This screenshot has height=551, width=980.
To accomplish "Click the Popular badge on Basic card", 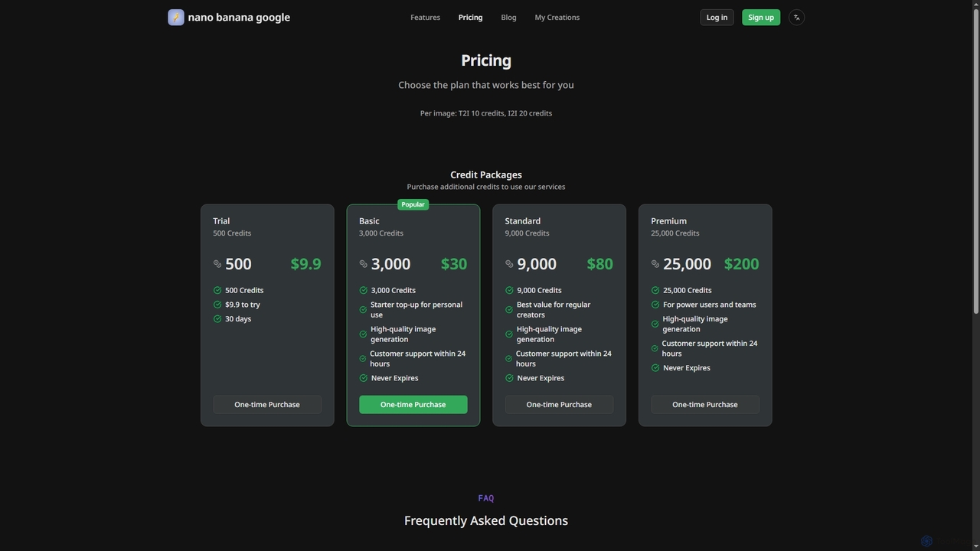I will [413, 204].
